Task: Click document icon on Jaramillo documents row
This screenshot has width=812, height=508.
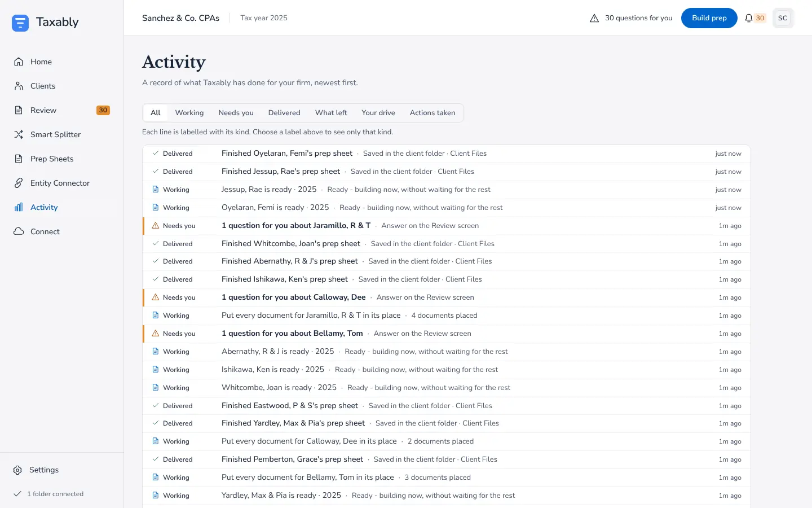Action: 156,315
